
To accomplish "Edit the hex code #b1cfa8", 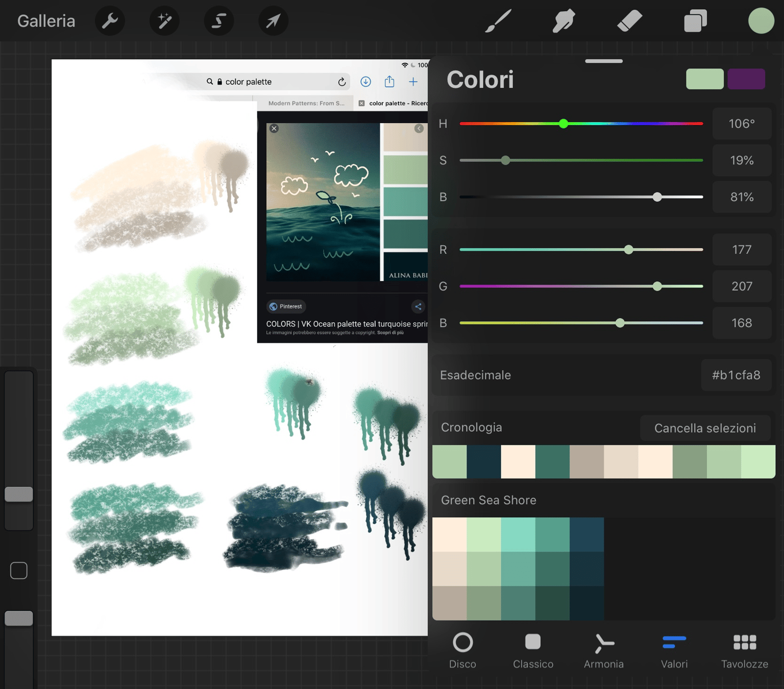I will pyautogui.click(x=736, y=375).
